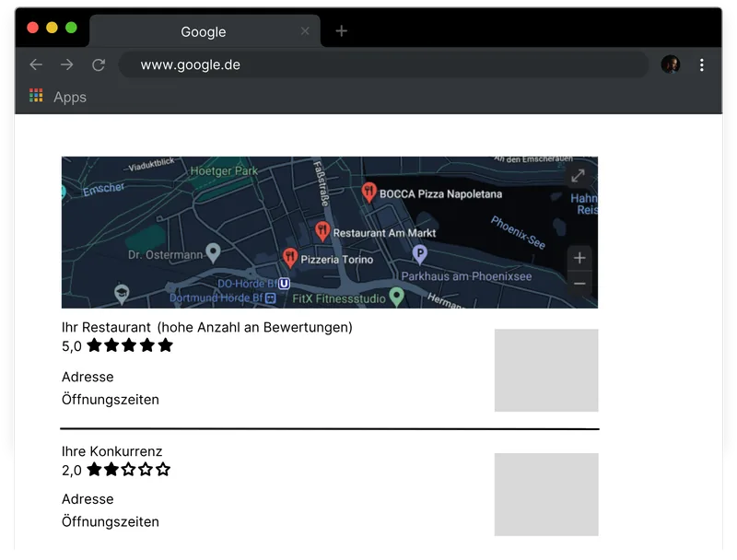Click the BOCCA Pizza Napoletana map label
The image size is (737, 560).
(x=441, y=194)
